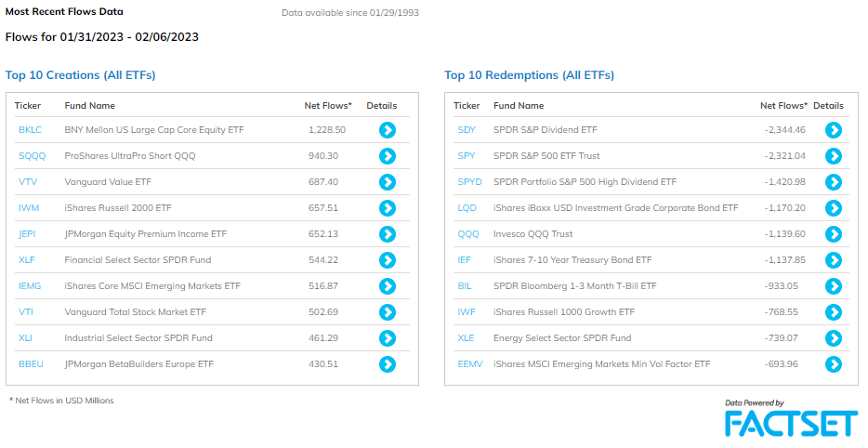The image size is (868, 448).
Task: Open the VTV ticker link
Action: pyautogui.click(x=28, y=182)
